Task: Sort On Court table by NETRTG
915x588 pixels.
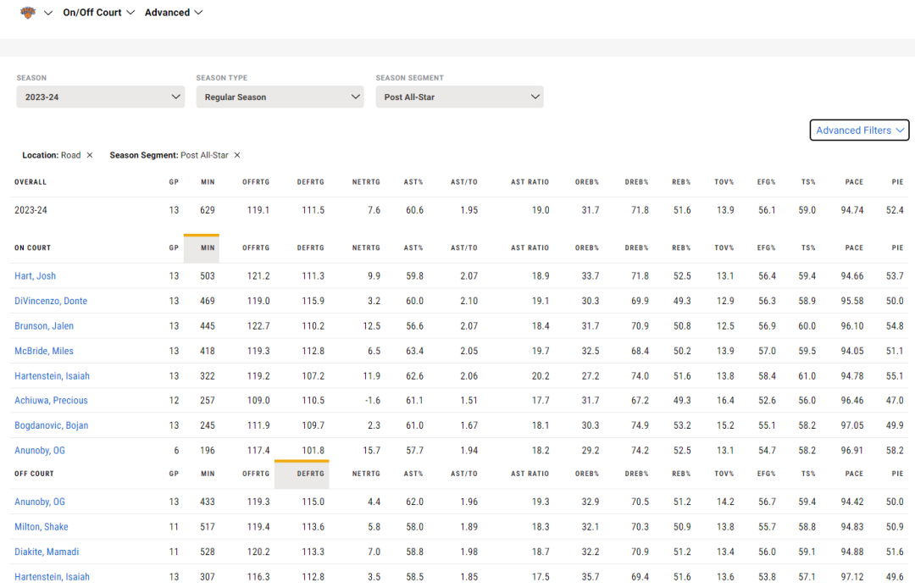Action: click(x=367, y=248)
